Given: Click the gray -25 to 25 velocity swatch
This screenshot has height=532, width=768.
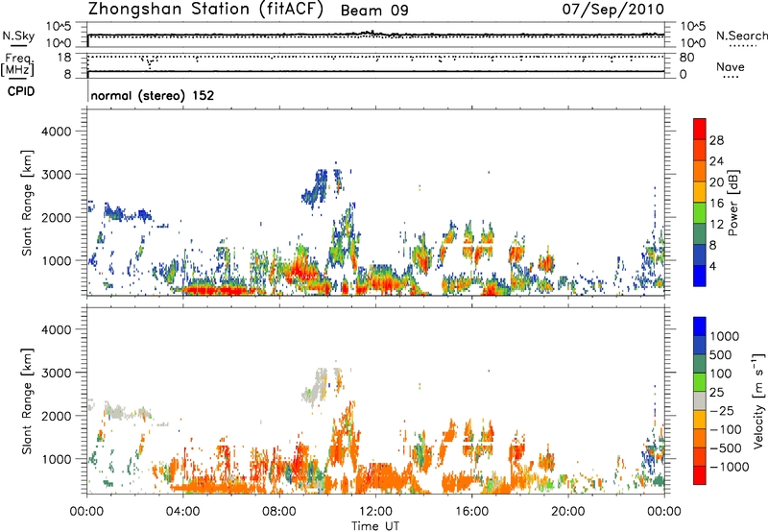Looking at the screenshot, I should click(700, 400).
